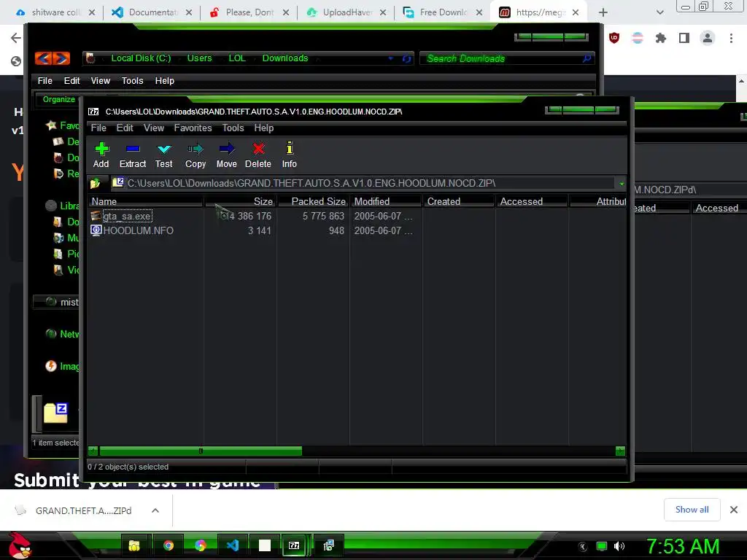Select the gta_sa.exe file

click(127, 216)
